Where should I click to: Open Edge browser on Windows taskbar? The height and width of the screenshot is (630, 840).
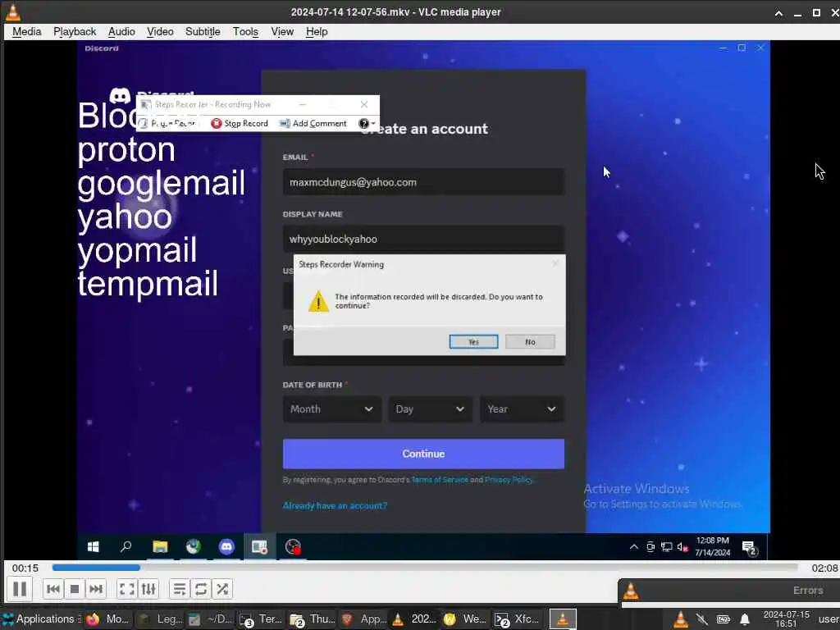pyautogui.click(x=193, y=546)
